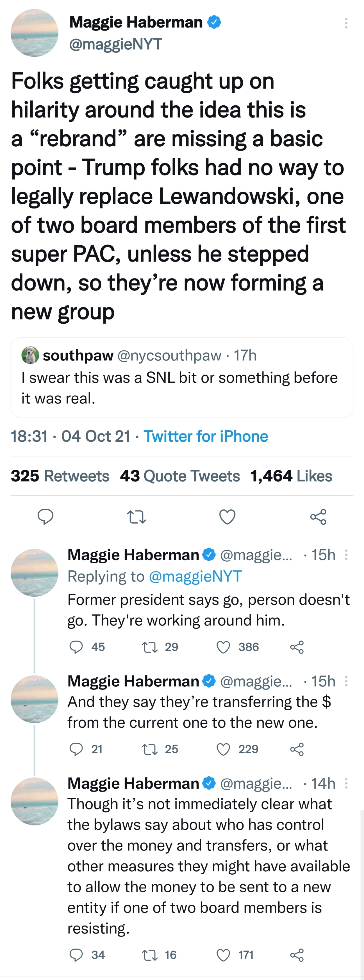Screen dimensions: 364x980
Task: Open three-dot menu on first 15h reply
Action: [346, 555]
